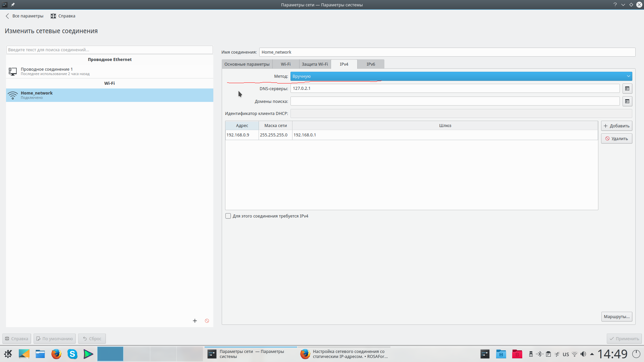Click the Добавить address button

click(616, 126)
